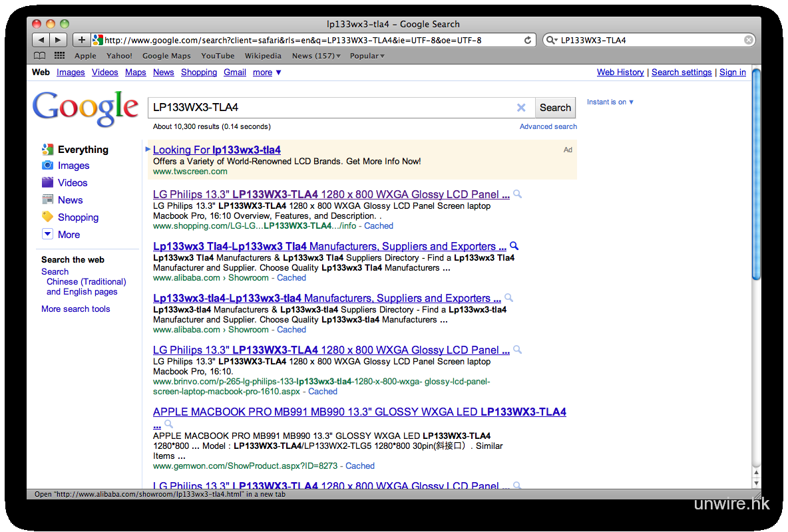
Task: Click the Search button
Action: 555,108
